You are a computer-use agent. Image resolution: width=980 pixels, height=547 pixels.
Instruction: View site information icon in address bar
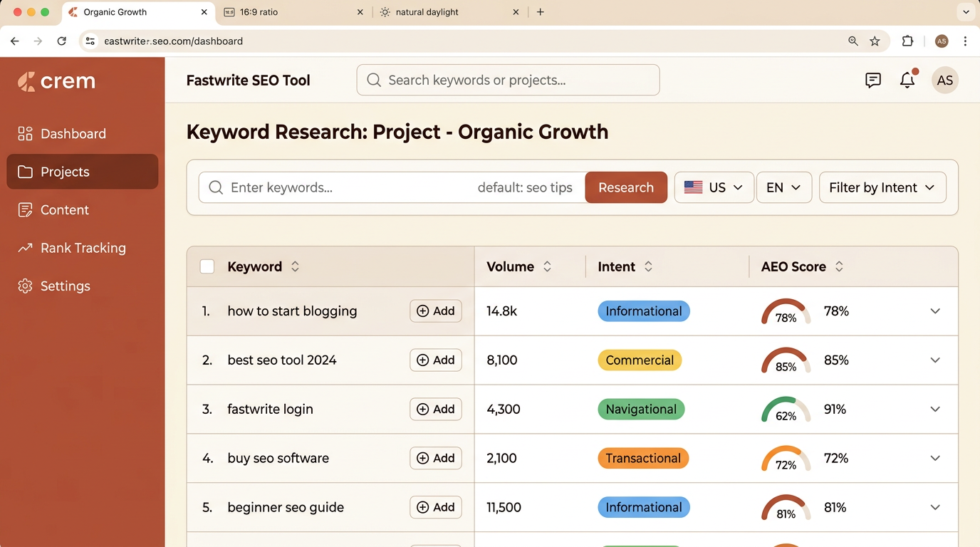point(90,41)
